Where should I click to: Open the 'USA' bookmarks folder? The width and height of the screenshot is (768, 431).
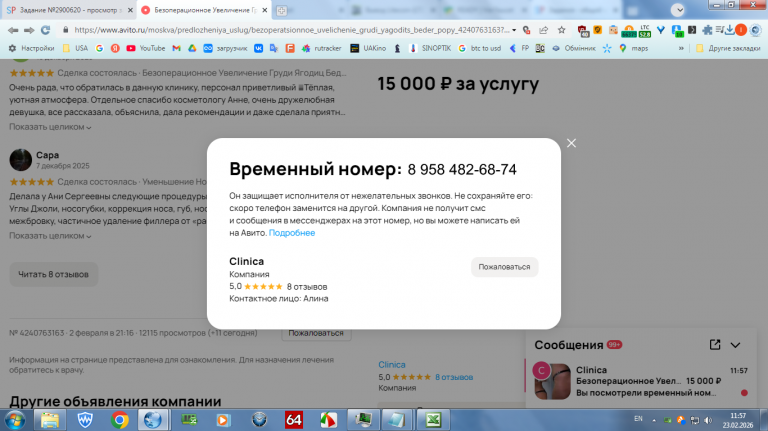[75, 48]
